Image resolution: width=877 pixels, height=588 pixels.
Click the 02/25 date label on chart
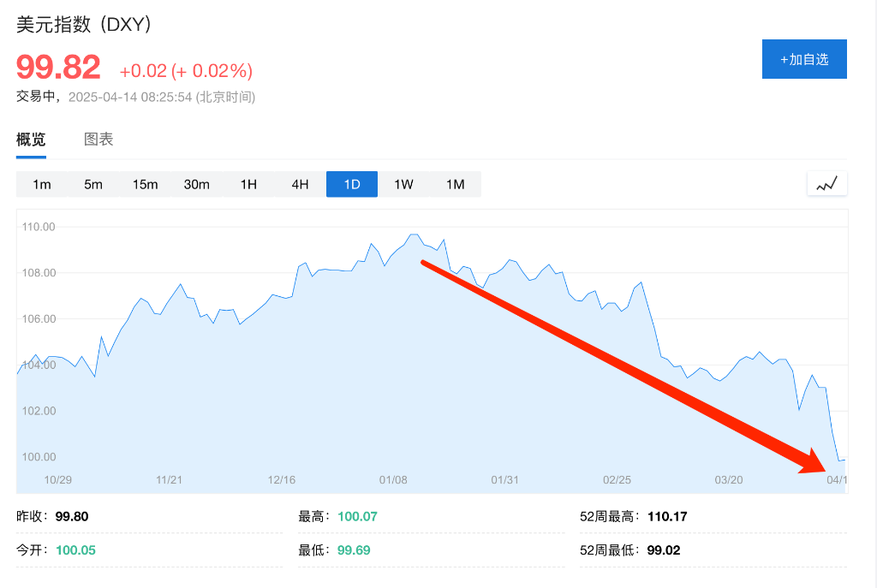[x=617, y=479]
